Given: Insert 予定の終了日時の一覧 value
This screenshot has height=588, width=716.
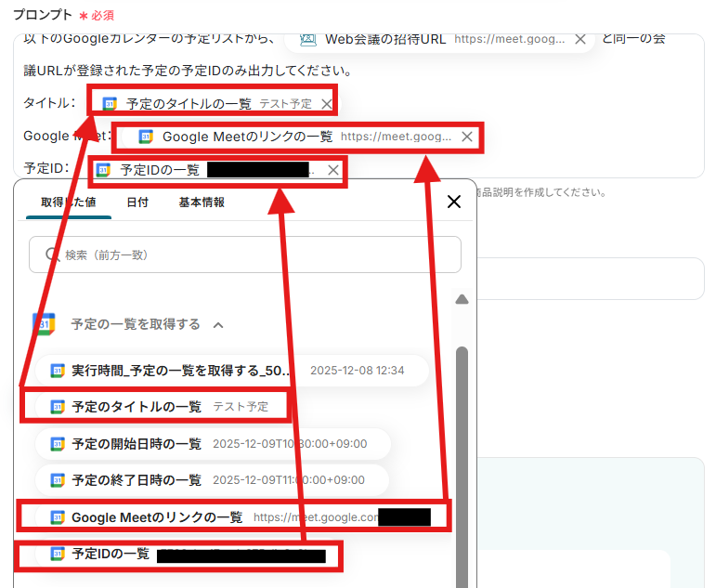Looking at the screenshot, I should pyautogui.click(x=212, y=480).
